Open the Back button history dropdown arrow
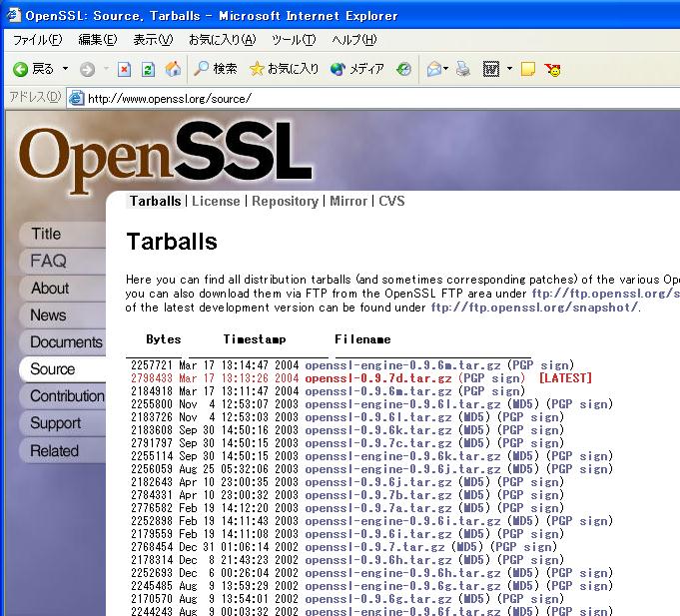This screenshot has width=680, height=616. (x=66, y=69)
